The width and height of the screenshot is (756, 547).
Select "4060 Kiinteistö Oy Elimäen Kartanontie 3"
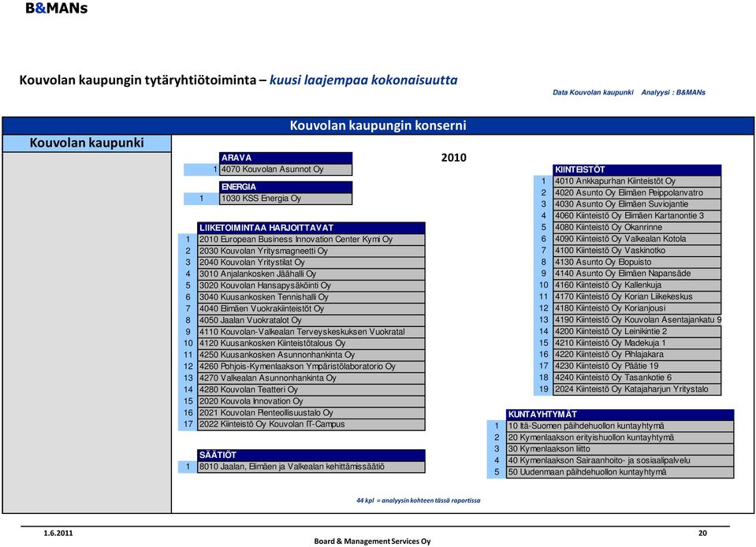(638, 216)
